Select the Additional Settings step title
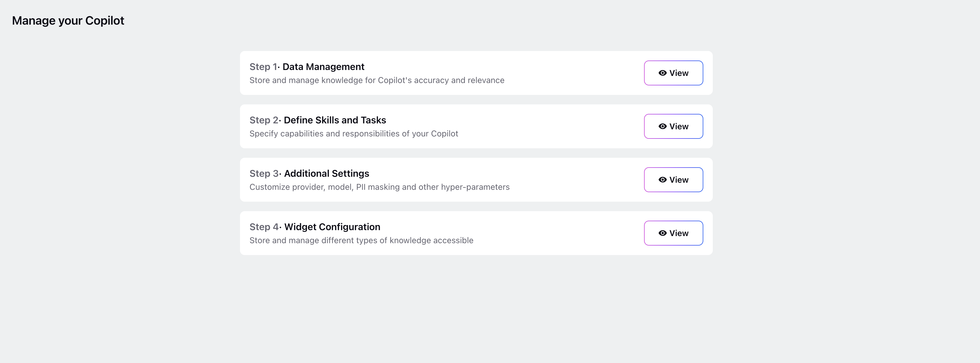980x363 pixels. pyautogui.click(x=326, y=173)
